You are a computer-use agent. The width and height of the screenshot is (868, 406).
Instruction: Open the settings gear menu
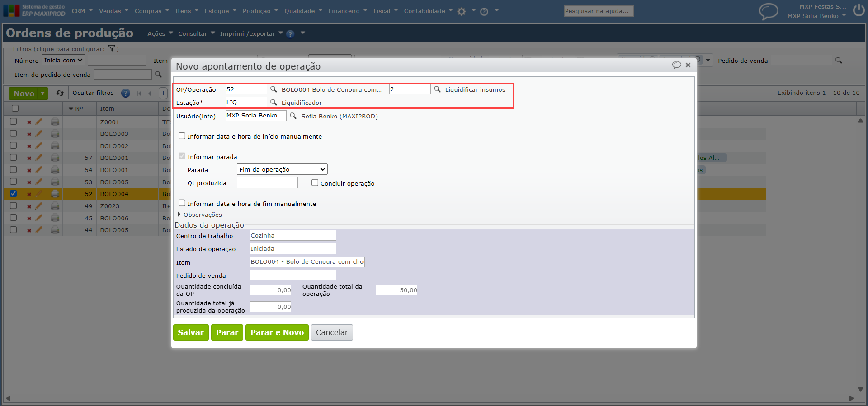point(462,12)
